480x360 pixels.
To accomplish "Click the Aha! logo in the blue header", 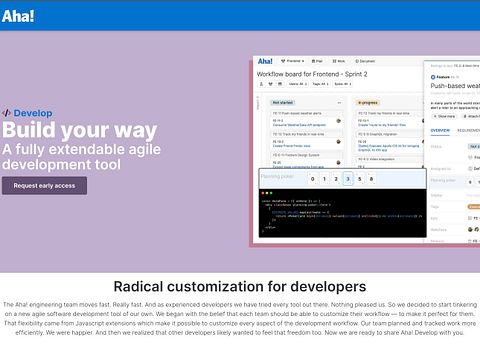I will click(x=18, y=16).
